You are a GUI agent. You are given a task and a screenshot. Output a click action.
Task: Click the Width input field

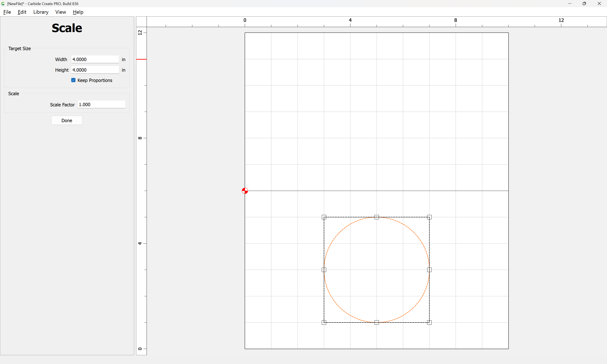[95, 59]
